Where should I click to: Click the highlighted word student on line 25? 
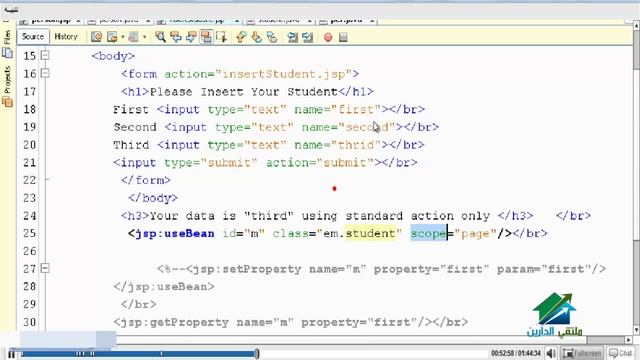[370, 233]
